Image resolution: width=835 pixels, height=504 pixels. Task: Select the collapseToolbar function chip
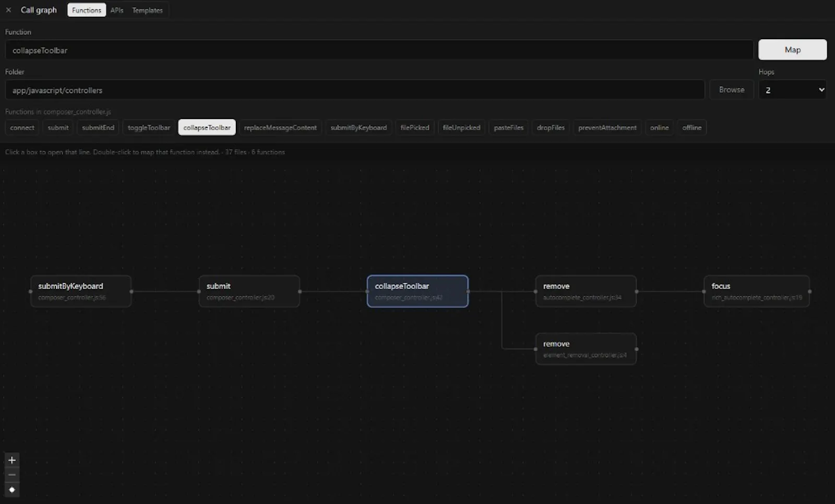pos(207,127)
